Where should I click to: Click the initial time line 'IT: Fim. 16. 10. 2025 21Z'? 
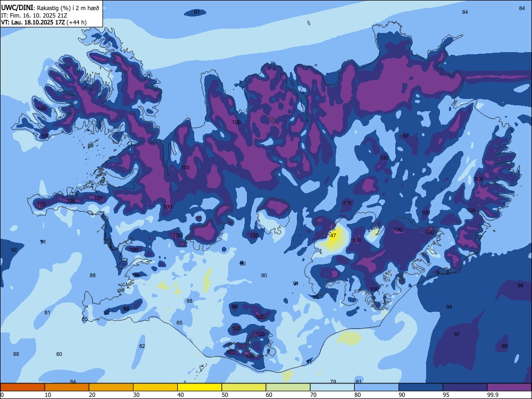(x=34, y=15)
